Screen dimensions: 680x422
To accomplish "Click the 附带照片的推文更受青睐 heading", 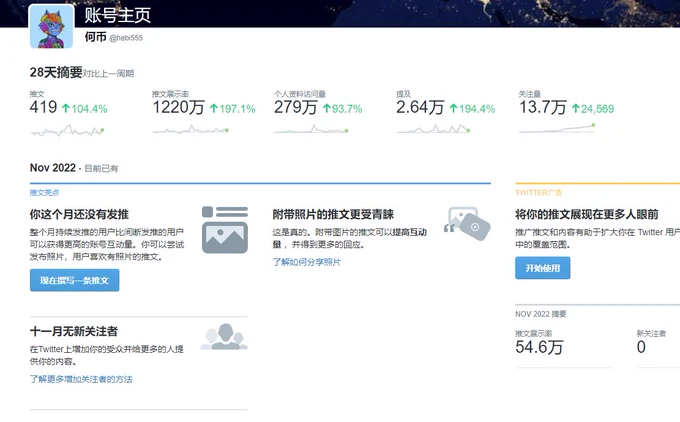I will point(333,214).
